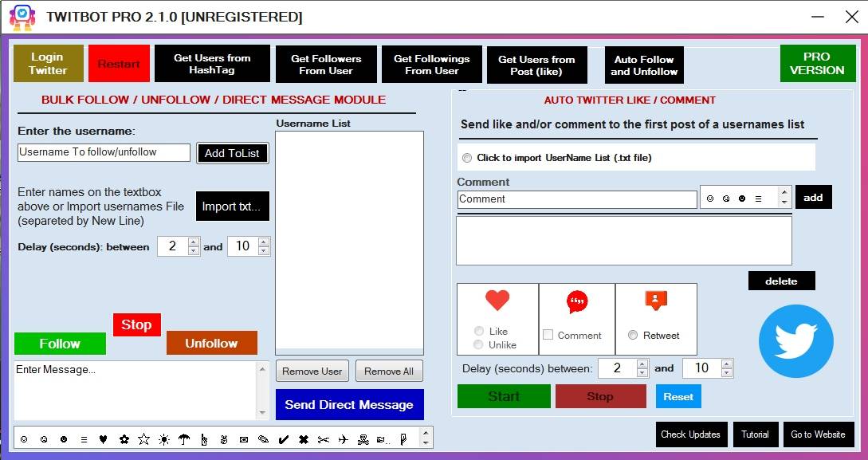This screenshot has height=460, width=868.
Task: Open Auto Follow and Unfollow module
Action: [x=644, y=65]
